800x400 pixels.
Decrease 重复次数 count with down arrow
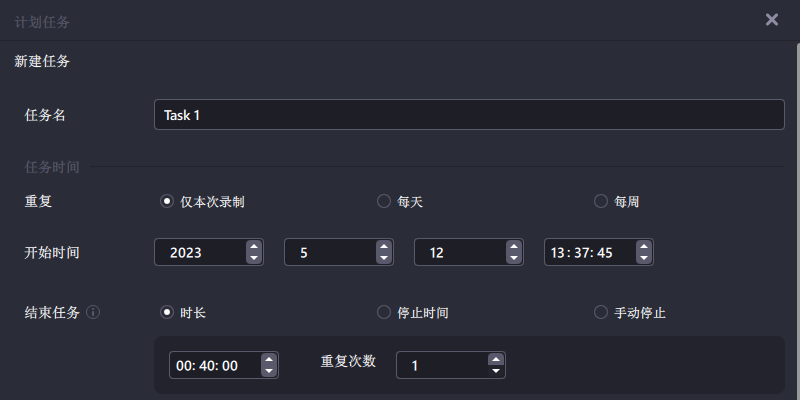click(495, 371)
